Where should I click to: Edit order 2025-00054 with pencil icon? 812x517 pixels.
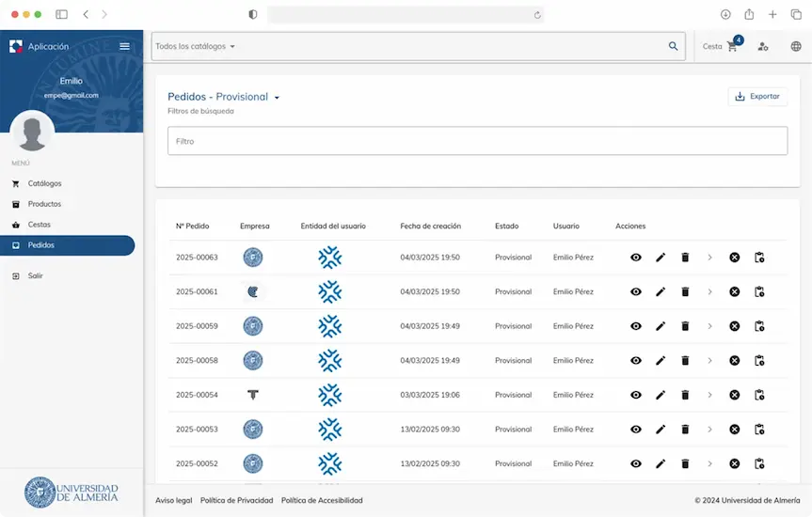[661, 395]
